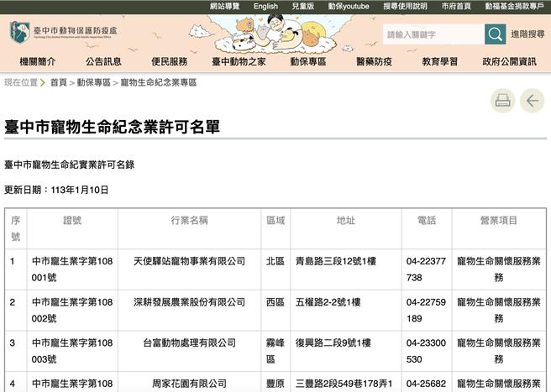This screenshot has width=551, height=392.
Task: Click the 中市寵生業字第108003號 cell
Action: (x=72, y=351)
